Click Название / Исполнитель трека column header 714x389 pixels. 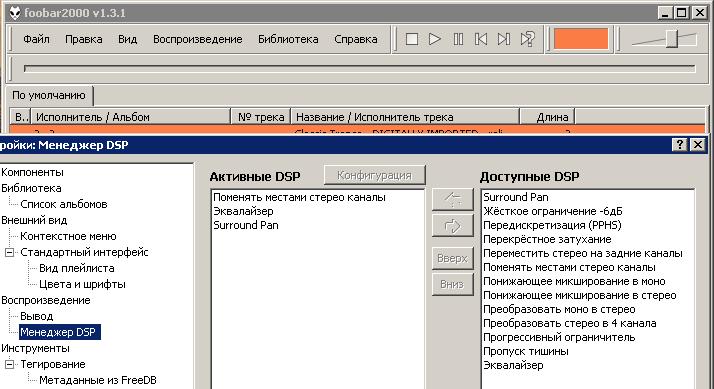tap(405, 117)
